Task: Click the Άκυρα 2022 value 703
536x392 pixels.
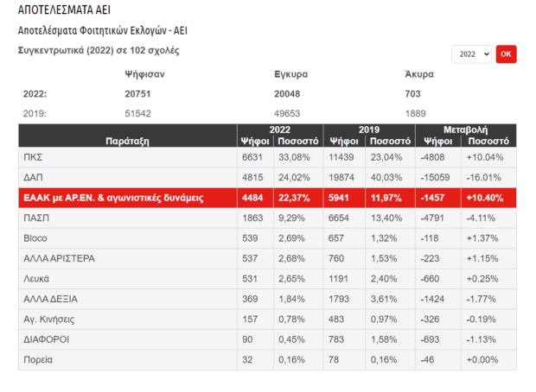Action: (x=412, y=94)
